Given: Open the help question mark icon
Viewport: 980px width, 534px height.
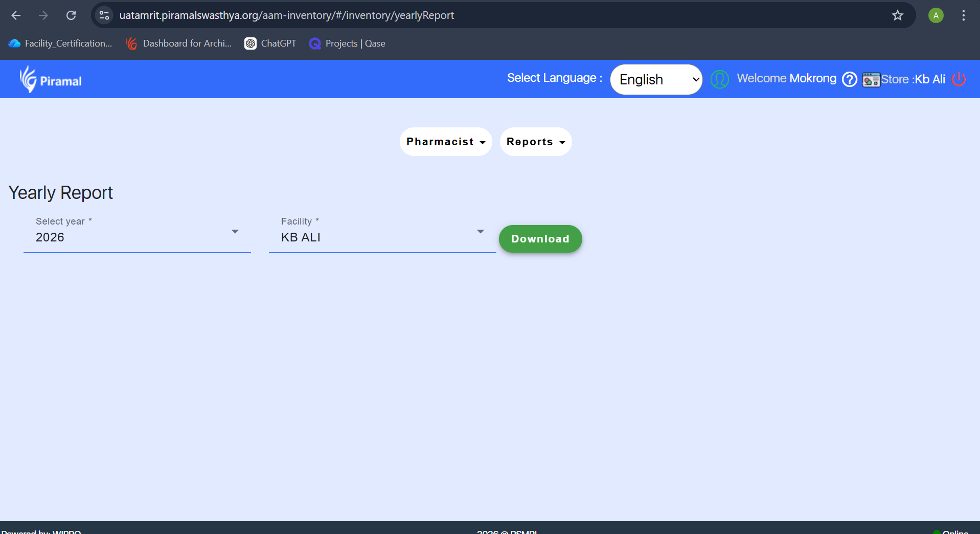Looking at the screenshot, I should [849, 79].
